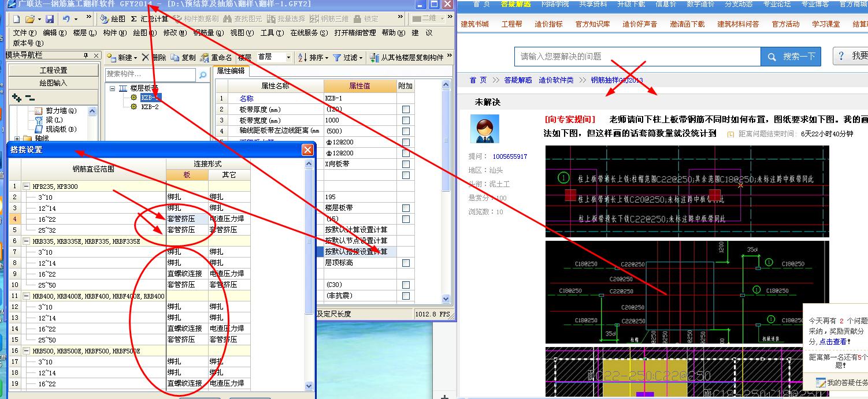Toggle 附加 checkbox for 层顶标高 row
868x399 pixels.
point(406,263)
